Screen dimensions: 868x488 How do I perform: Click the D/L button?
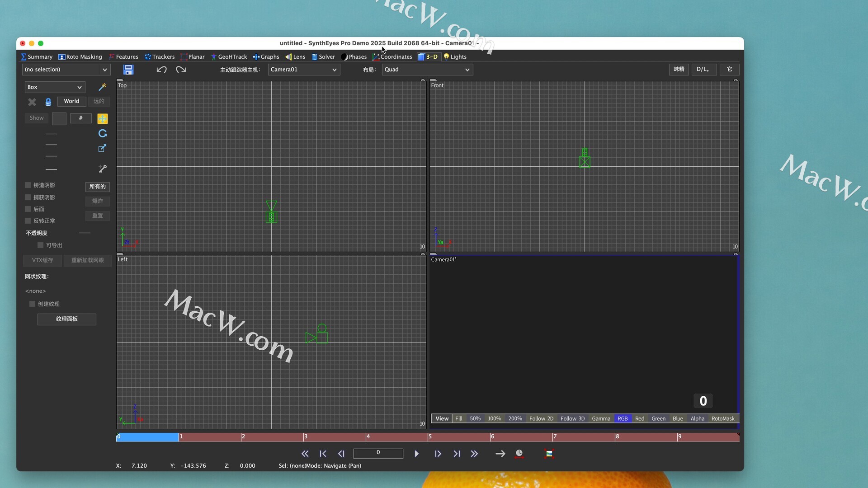click(x=703, y=69)
